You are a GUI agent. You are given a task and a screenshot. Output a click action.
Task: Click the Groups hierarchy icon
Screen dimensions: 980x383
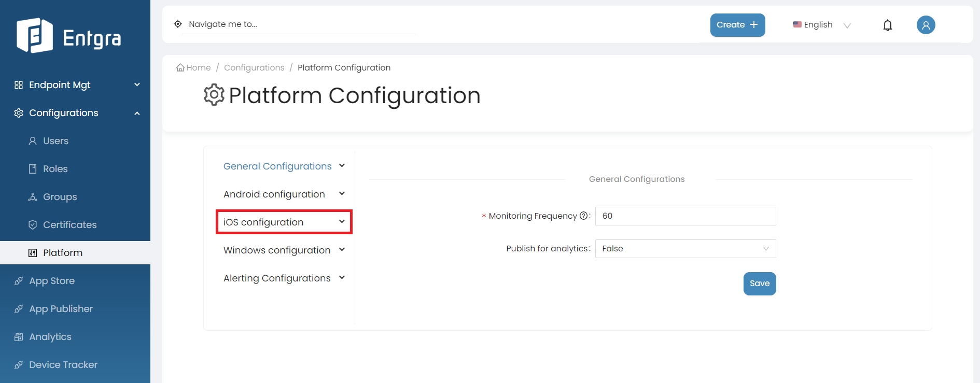pyautogui.click(x=33, y=197)
